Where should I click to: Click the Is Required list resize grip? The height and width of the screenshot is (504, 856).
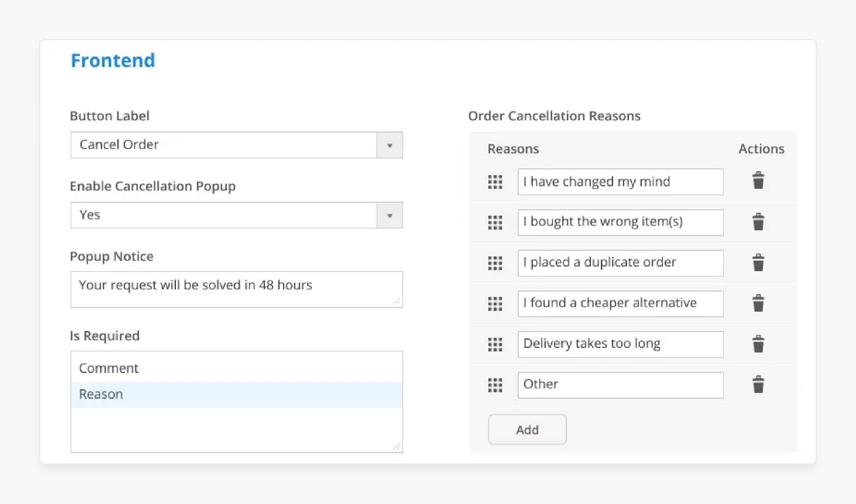(396, 446)
